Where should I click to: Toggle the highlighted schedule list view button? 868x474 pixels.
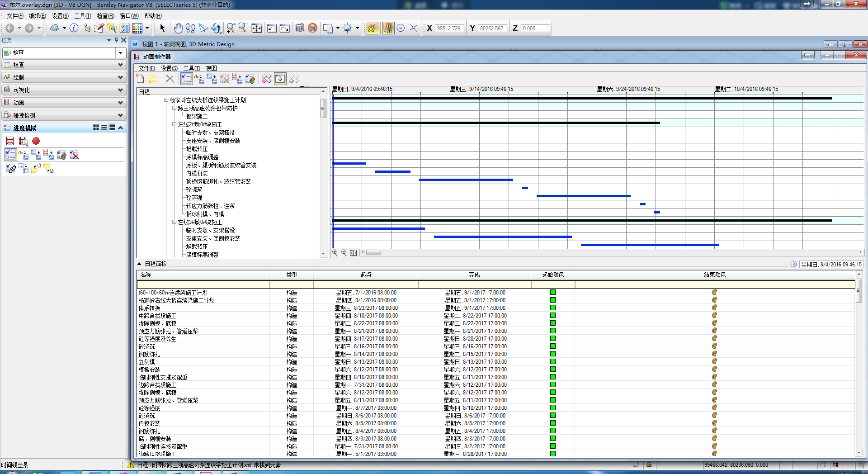click(186, 79)
